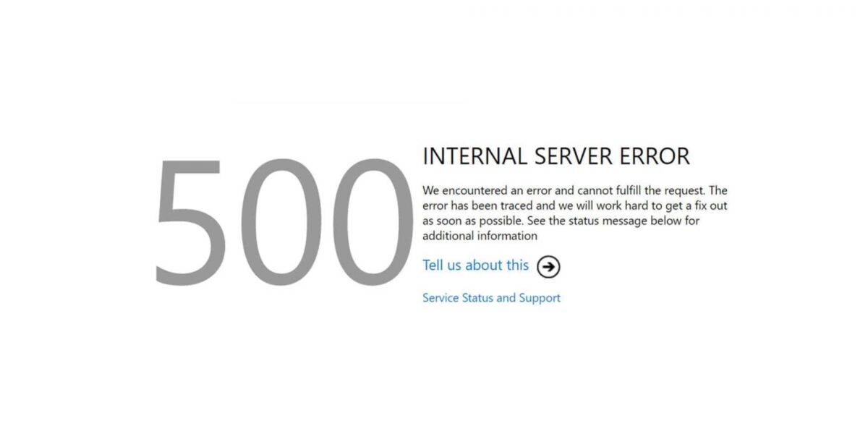Click the word ERROR in the heading
Screen dimensions: 868x434
(657, 156)
